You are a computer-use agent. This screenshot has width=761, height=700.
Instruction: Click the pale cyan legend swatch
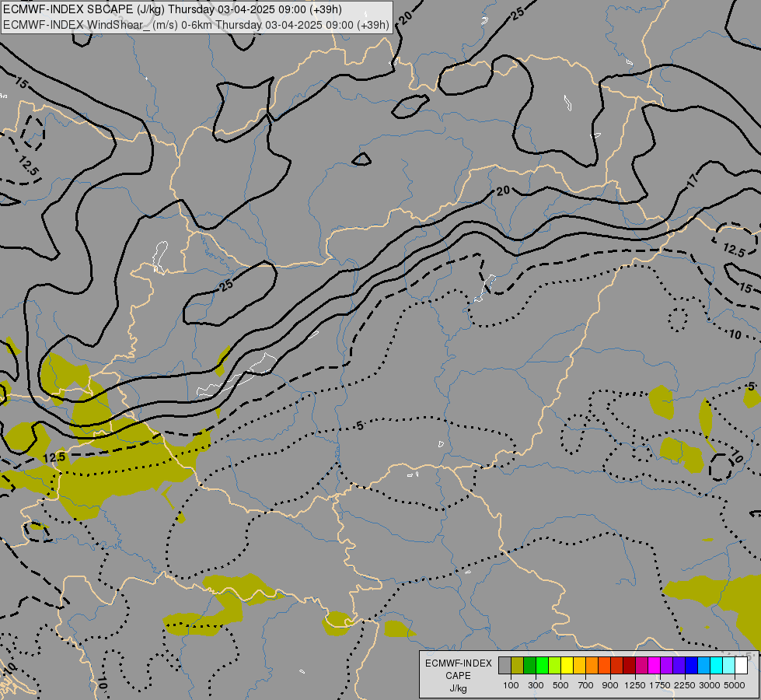[729, 666]
